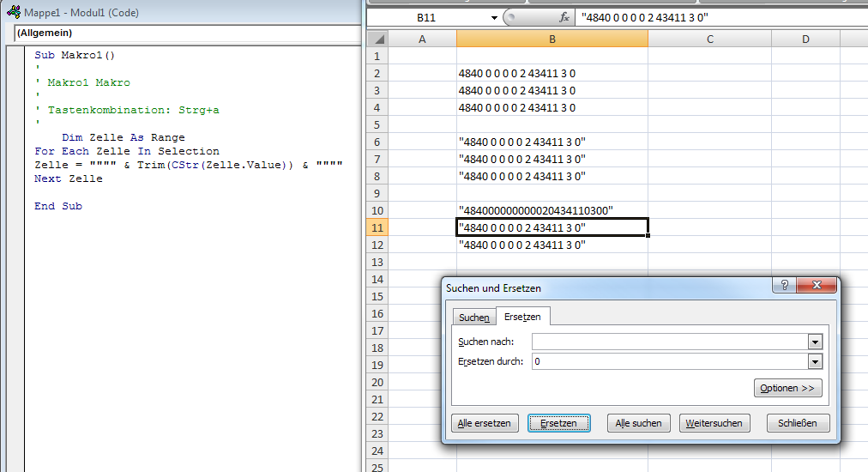
Task: Click the VBA module window icon
Action: tap(14, 12)
